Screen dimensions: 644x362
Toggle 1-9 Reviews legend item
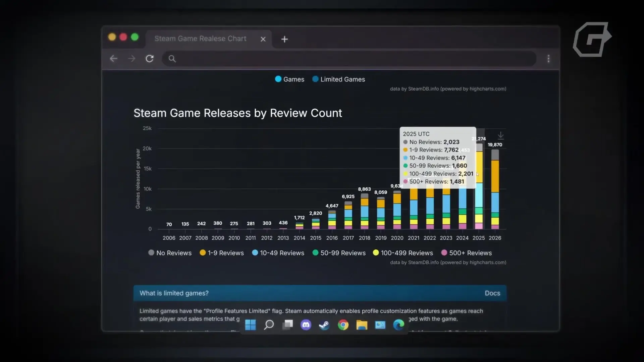[x=221, y=253]
